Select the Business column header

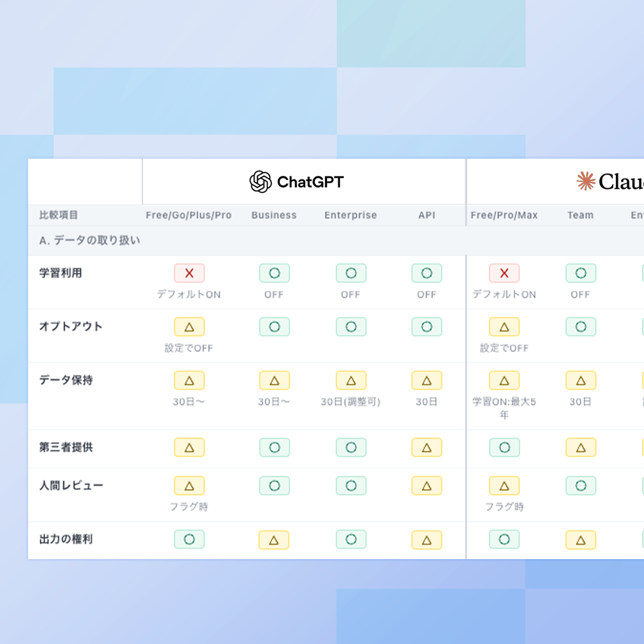(274, 215)
